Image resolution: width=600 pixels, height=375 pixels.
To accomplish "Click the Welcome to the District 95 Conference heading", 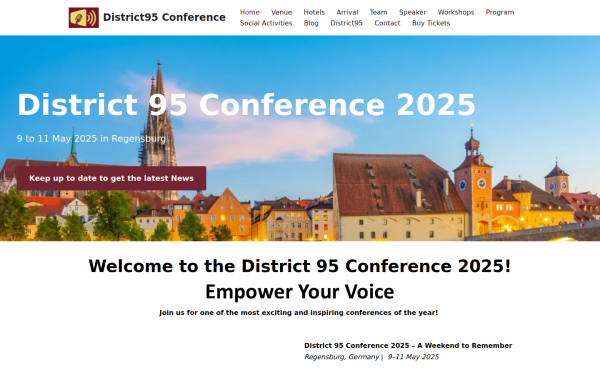I will (x=300, y=266).
